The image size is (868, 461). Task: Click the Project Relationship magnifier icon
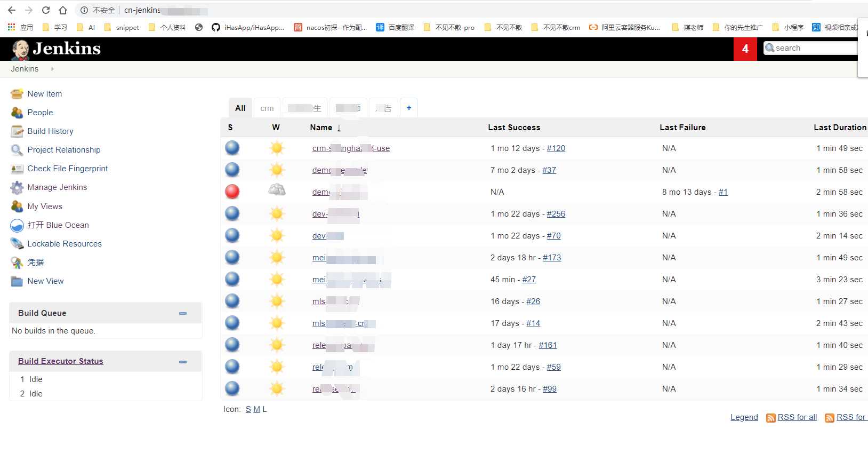17,150
